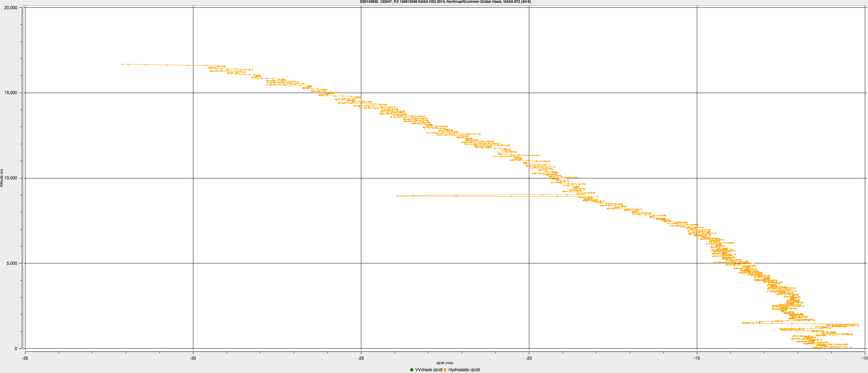Click the 5,000 y-axis tick label
The width and height of the screenshot is (868, 373).
click(12, 263)
